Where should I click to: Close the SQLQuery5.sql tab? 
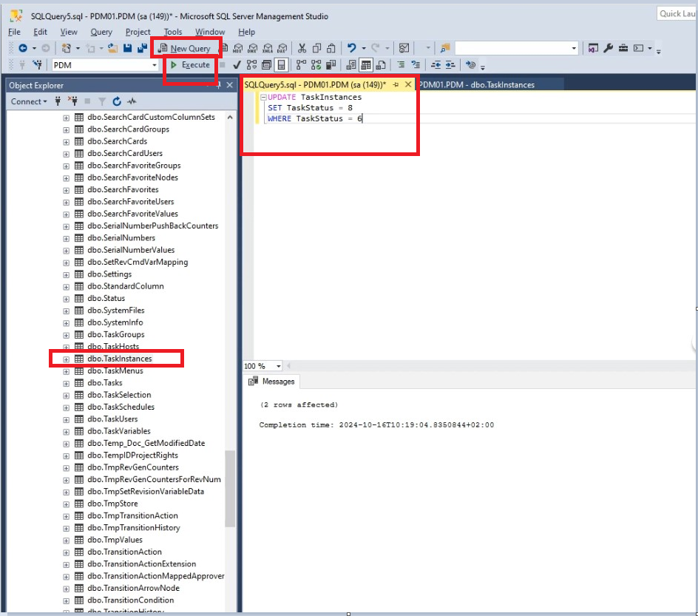coord(408,84)
